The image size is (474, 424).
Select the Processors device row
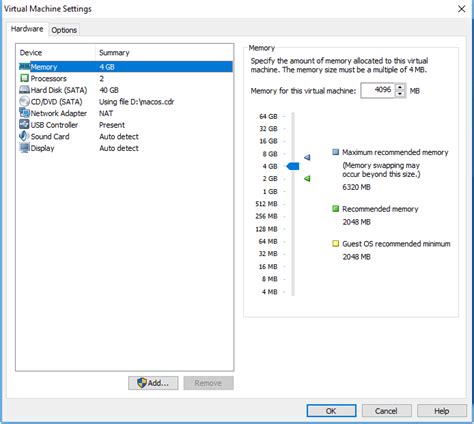[x=126, y=78]
